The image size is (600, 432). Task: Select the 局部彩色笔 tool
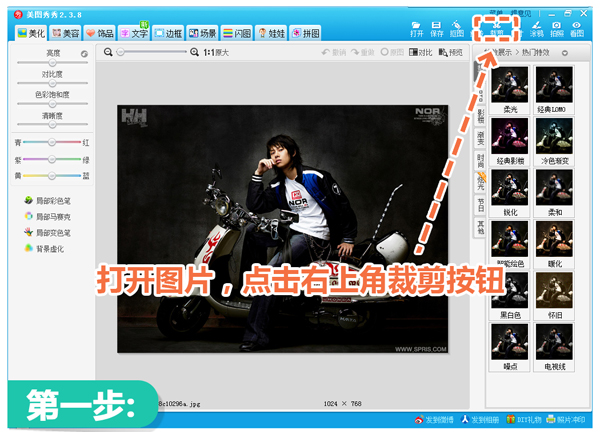point(50,200)
